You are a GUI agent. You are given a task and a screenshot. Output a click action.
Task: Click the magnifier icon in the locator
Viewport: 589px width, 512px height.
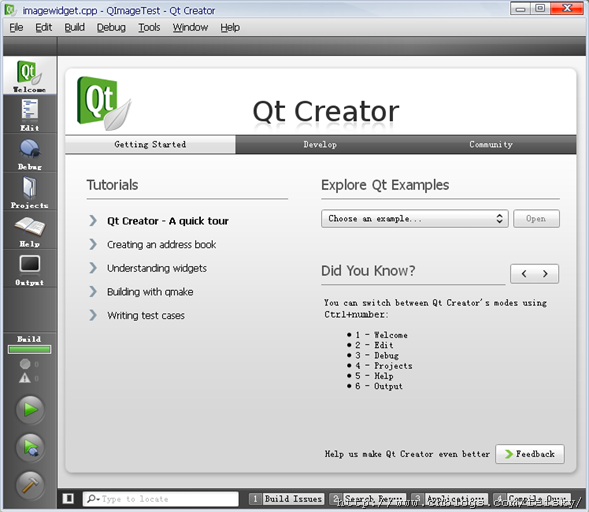tap(92, 498)
